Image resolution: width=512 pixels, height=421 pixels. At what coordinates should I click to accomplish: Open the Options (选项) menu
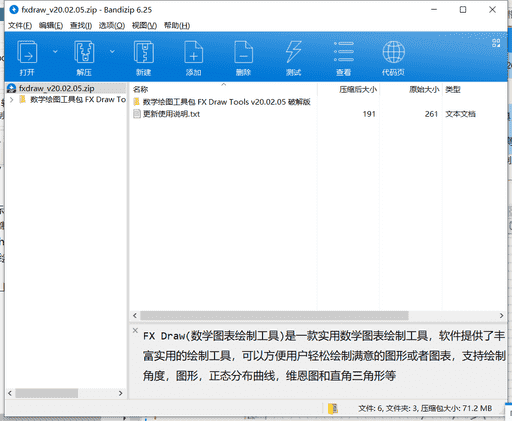coord(112,26)
